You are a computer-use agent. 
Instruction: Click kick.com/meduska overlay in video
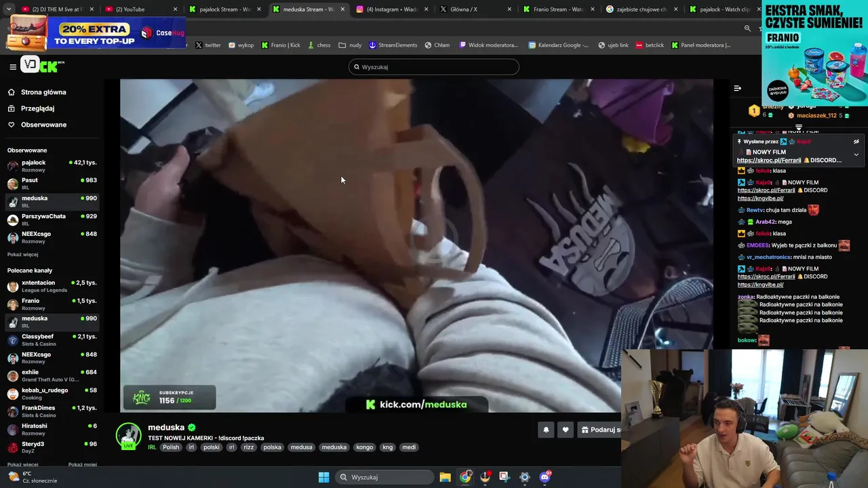coord(416,405)
